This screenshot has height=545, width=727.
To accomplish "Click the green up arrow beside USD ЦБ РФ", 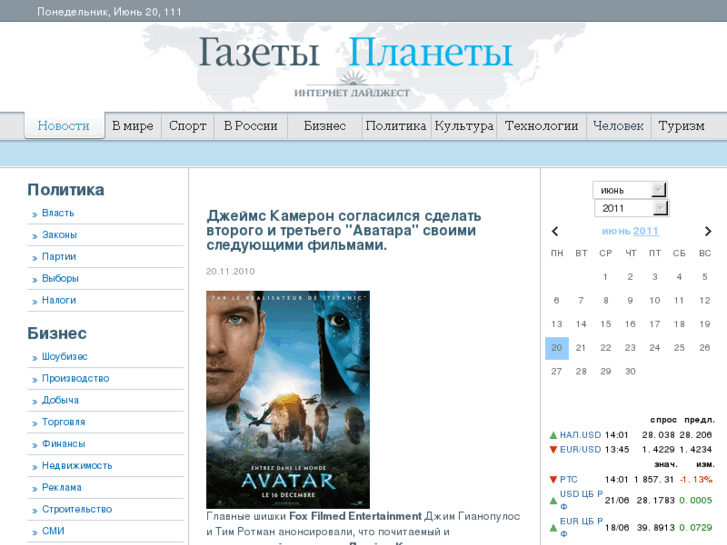I will [x=553, y=500].
